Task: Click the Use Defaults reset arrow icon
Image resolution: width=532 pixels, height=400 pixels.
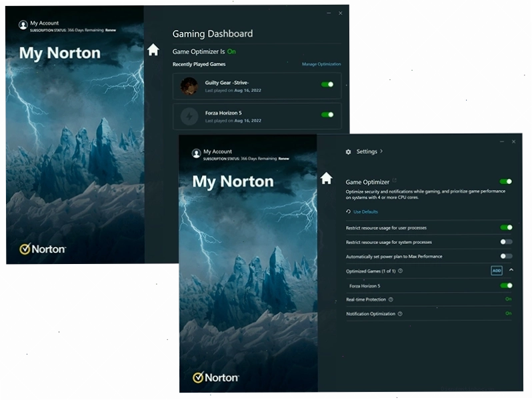Action: [x=348, y=211]
